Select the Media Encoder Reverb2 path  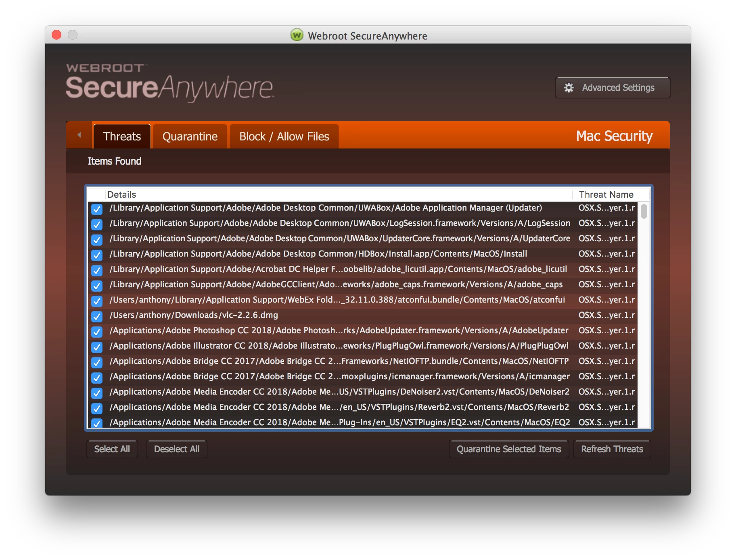[x=339, y=407]
